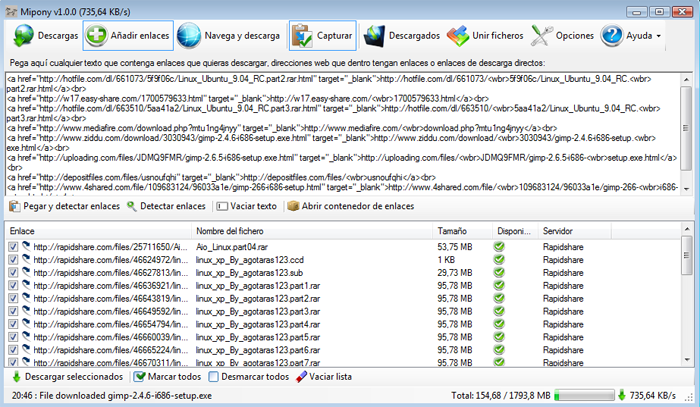The width and height of the screenshot is (700, 407).
Task: Toggle checkbox for agotaras123.part3.rar row
Action: pos(13,311)
